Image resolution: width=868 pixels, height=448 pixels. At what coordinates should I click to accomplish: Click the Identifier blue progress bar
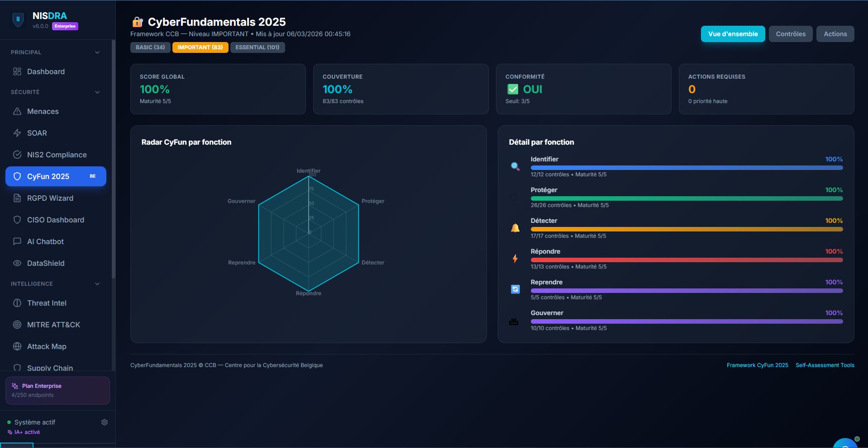click(687, 168)
